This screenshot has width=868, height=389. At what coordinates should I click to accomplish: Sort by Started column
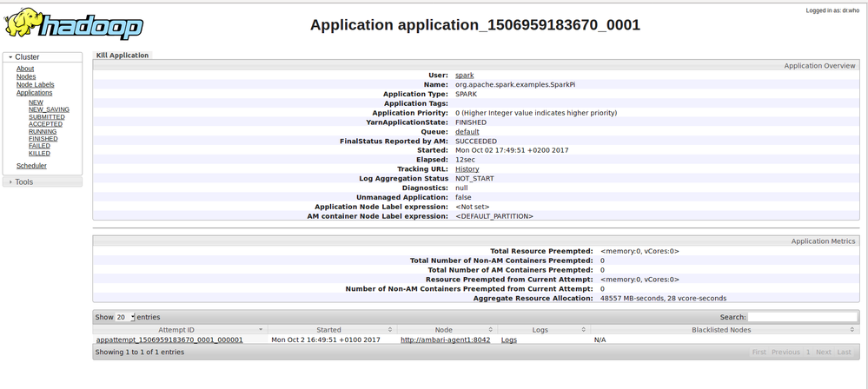[332, 330]
